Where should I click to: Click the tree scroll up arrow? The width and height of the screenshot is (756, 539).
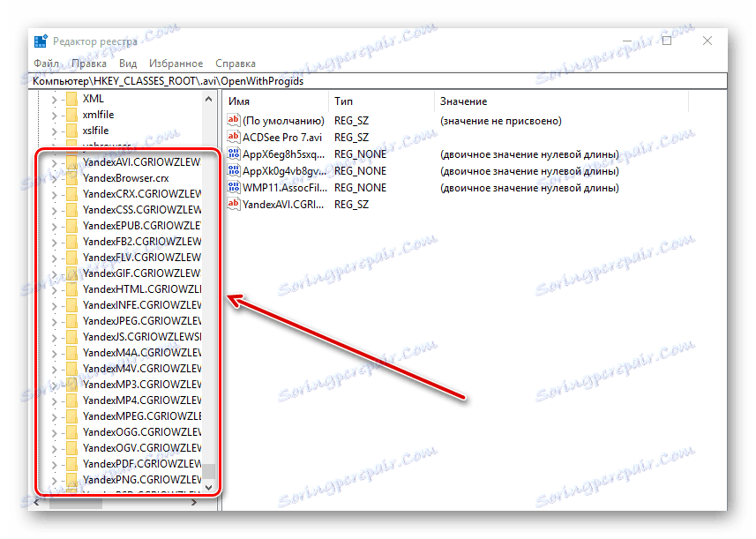tap(209, 100)
